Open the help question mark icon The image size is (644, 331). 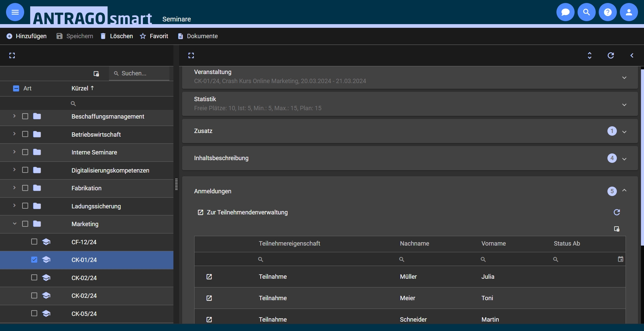[607, 12]
